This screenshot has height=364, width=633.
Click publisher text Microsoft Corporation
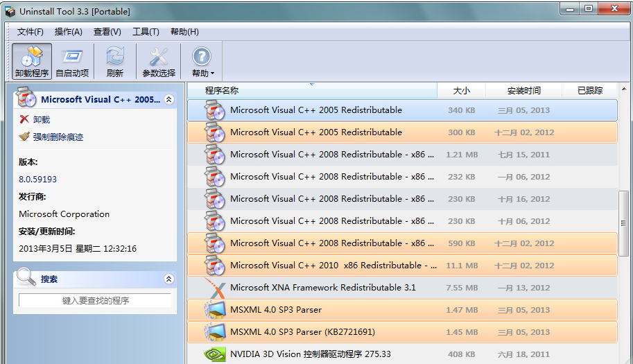(x=64, y=214)
